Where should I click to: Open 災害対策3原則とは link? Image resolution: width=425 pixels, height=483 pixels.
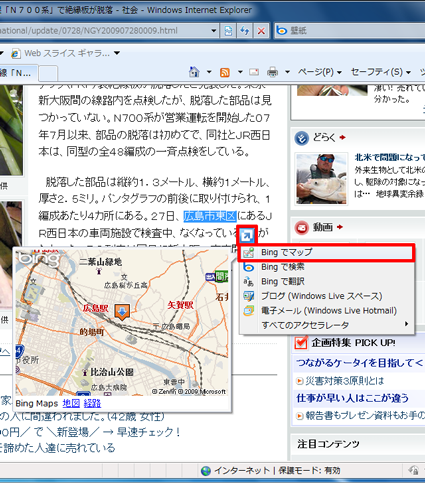click(344, 380)
